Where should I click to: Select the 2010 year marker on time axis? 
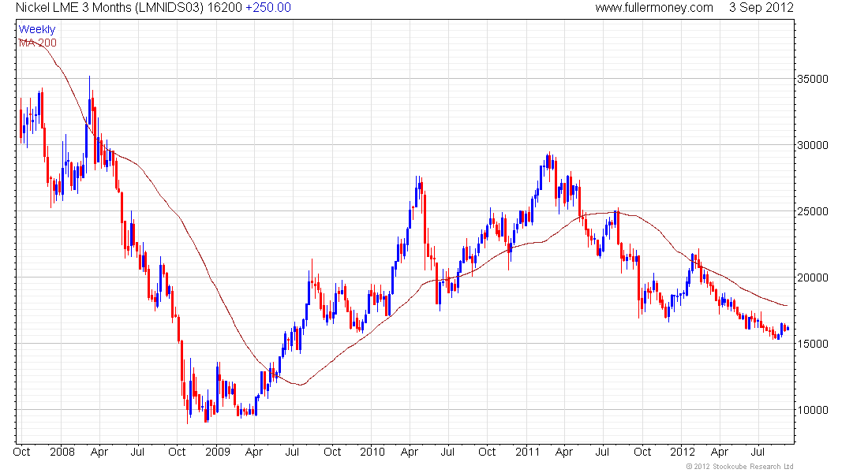pyautogui.click(x=372, y=452)
